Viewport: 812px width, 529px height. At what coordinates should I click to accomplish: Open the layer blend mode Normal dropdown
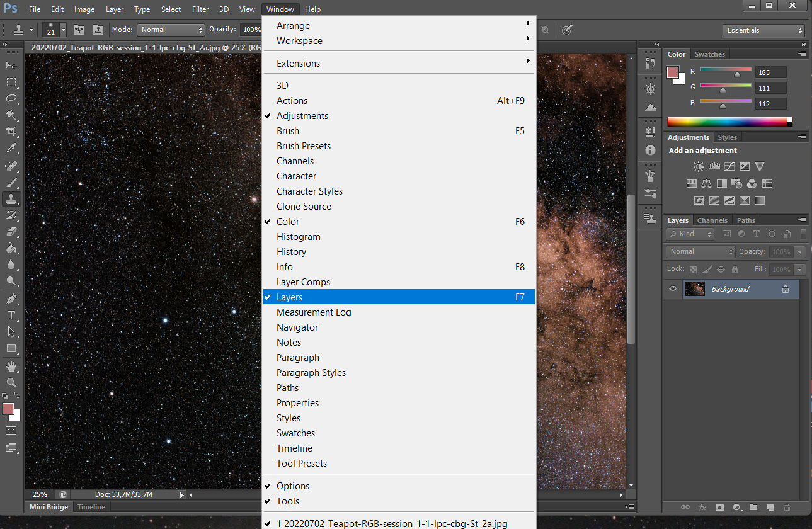(700, 251)
